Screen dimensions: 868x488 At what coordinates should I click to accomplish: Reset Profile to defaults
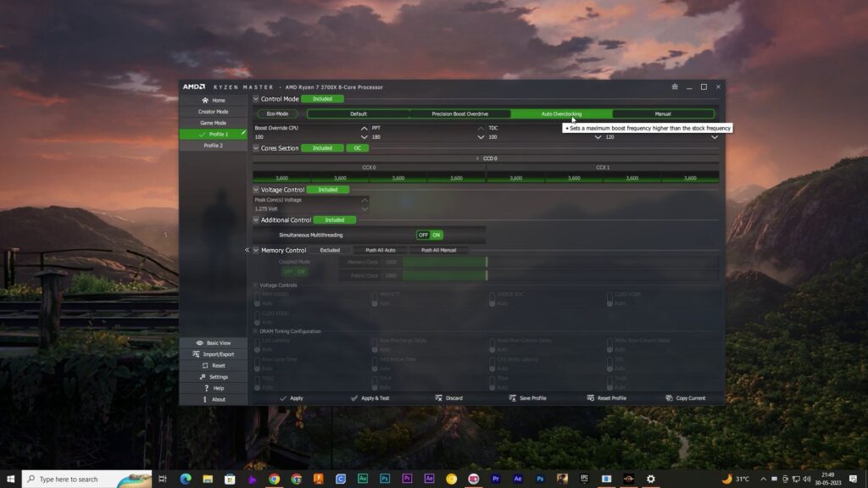coord(606,398)
